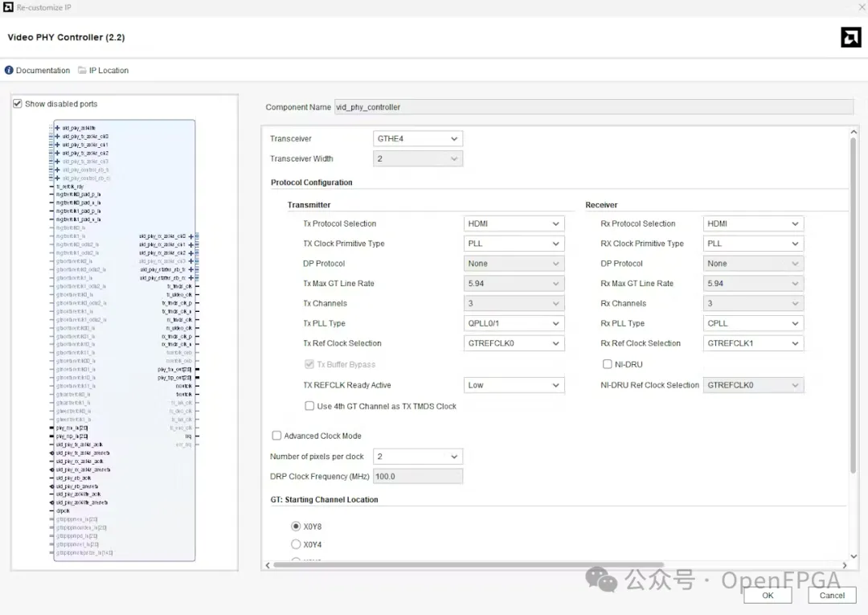Open the Rx Protocol Selection dropdown
868x615 pixels.
pyautogui.click(x=753, y=223)
